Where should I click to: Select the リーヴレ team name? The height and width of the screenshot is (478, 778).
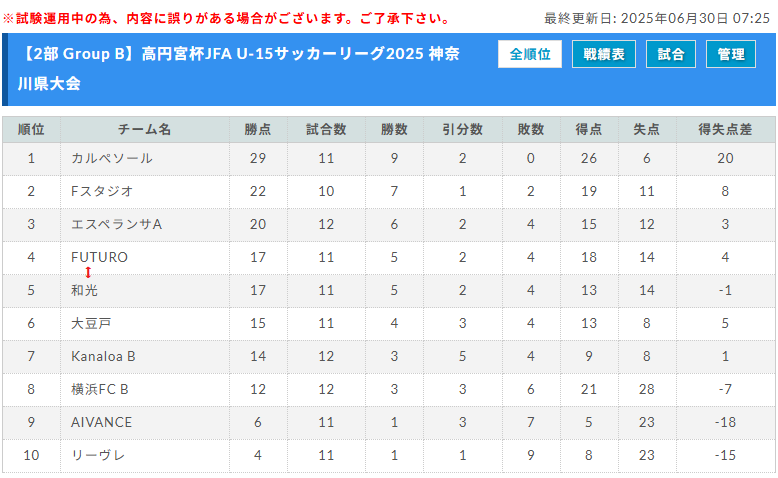[x=98, y=455]
